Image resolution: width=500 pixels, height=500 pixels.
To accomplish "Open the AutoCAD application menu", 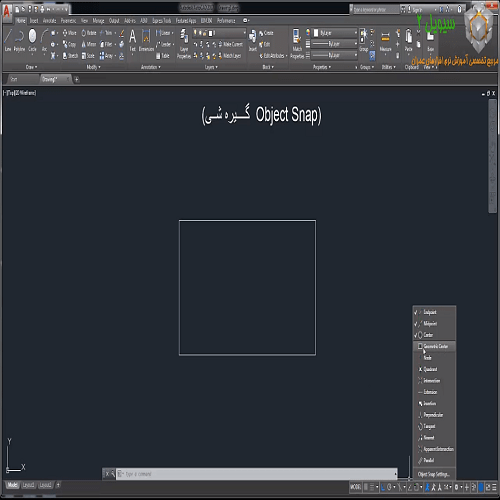I will (x=7, y=12).
